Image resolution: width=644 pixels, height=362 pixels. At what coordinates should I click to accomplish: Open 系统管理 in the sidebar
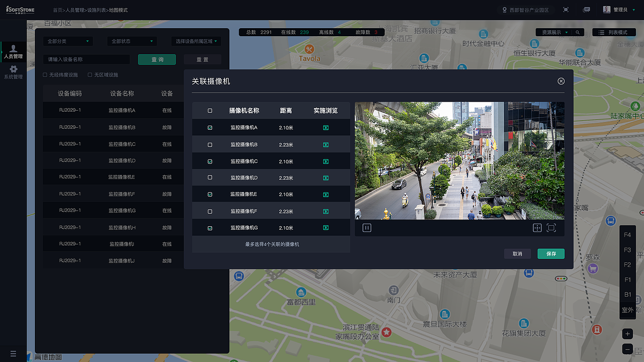click(x=13, y=72)
